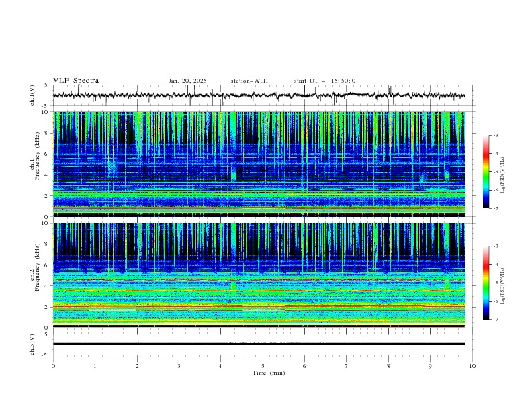Click time axis tick label "7"

(x=347, y=366)
